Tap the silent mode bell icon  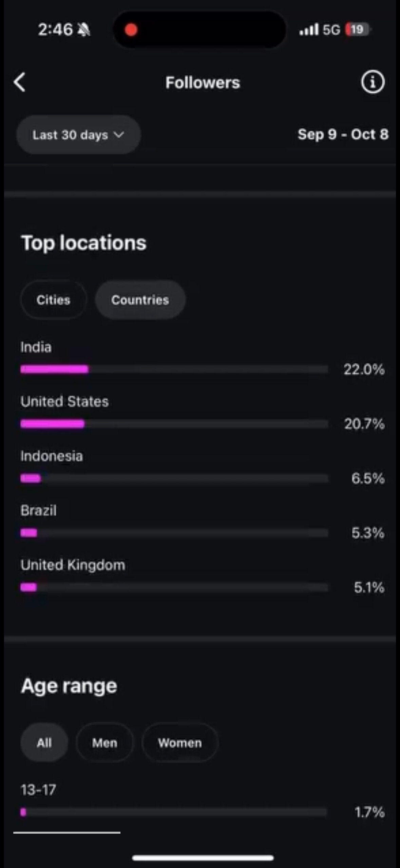[84, 30]
